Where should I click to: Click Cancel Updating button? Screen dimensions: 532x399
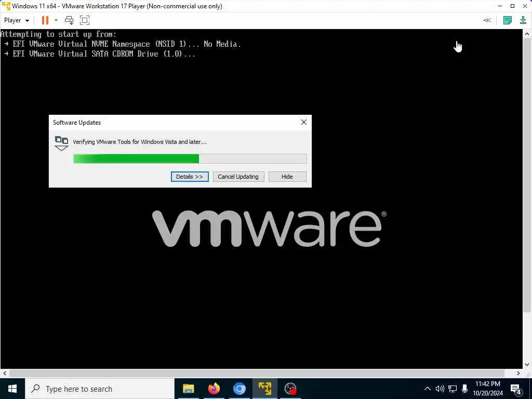click(238, 177)
